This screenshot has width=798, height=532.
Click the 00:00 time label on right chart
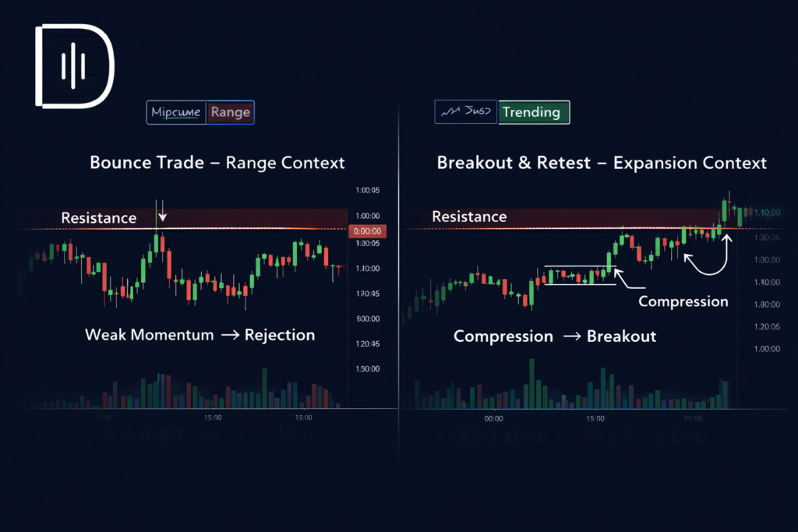493,418
